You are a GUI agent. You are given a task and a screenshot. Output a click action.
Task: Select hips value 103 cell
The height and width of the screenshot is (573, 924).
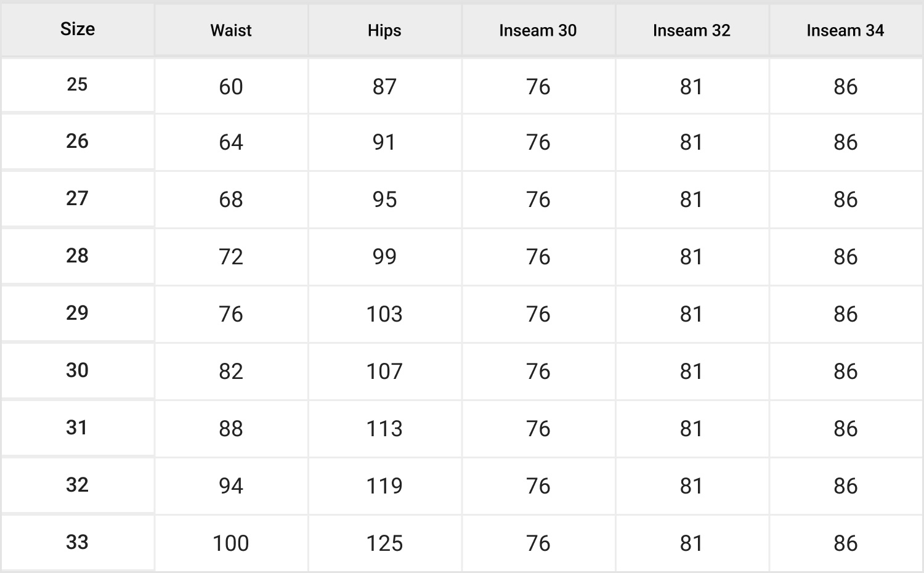tap(384, 314)
